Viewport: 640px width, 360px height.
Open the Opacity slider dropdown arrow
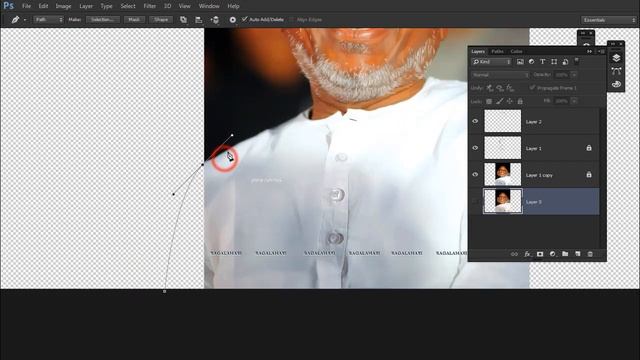pos(574,75)
